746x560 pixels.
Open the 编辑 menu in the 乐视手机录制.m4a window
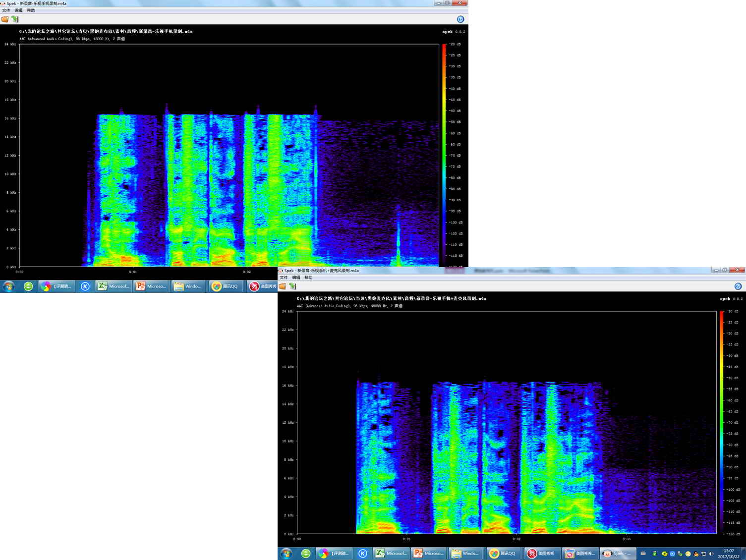click(18, 10)
